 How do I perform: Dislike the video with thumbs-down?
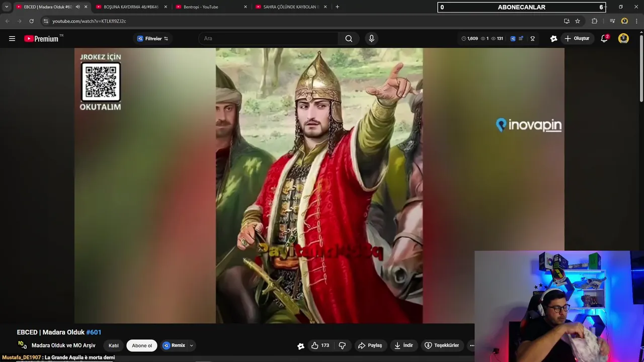[342, 345]
